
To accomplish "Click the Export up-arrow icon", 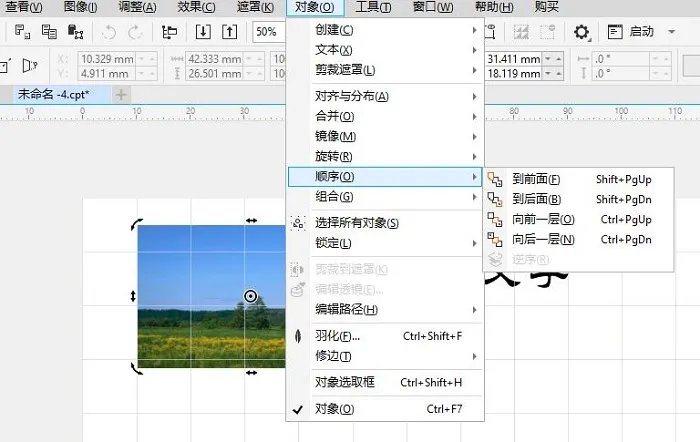I will coord(229,32).
